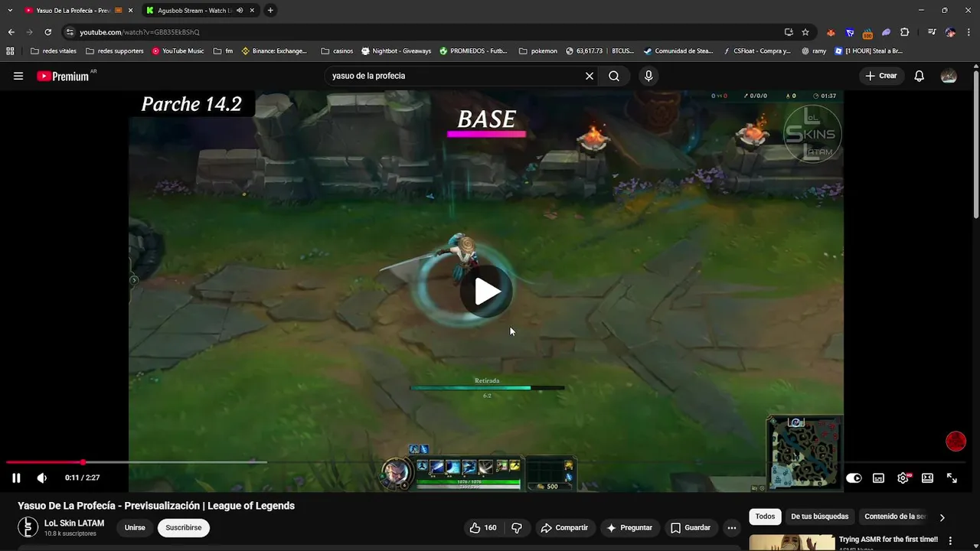Dislike the video

point(517,527)
